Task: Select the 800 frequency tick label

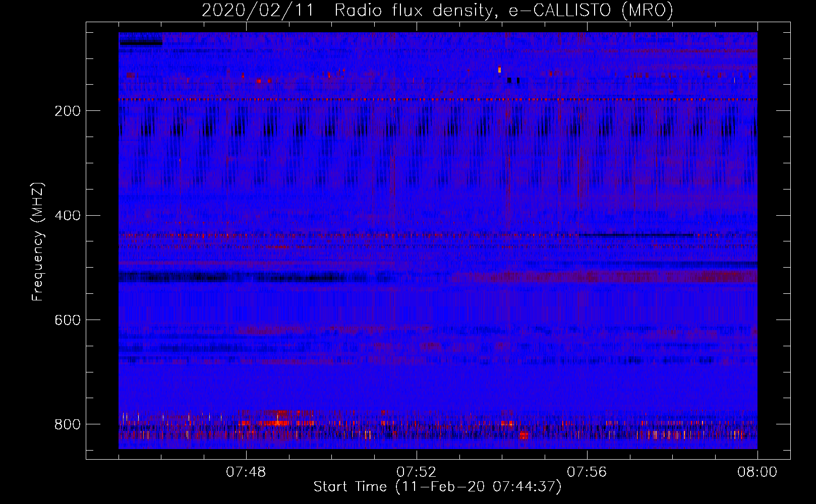Action: [67, 424]
